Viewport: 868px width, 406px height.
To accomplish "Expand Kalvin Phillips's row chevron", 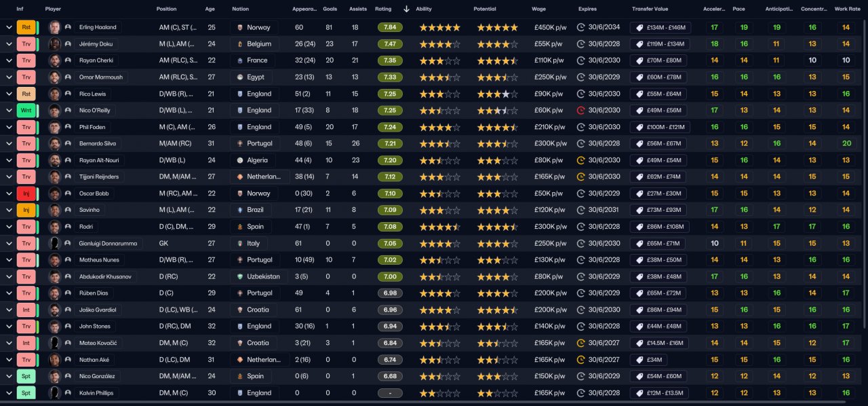I will coord(9,392).
